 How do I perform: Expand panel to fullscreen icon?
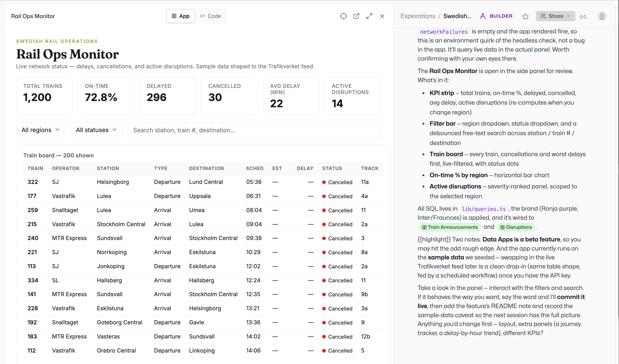[369, 16]
